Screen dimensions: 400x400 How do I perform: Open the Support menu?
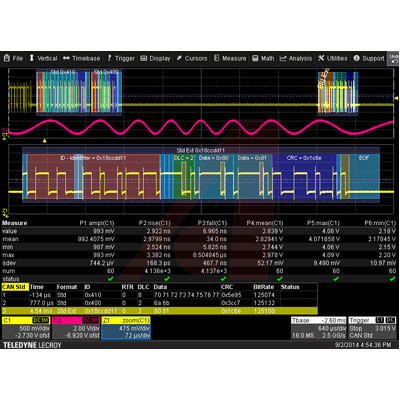coord(369,58)
